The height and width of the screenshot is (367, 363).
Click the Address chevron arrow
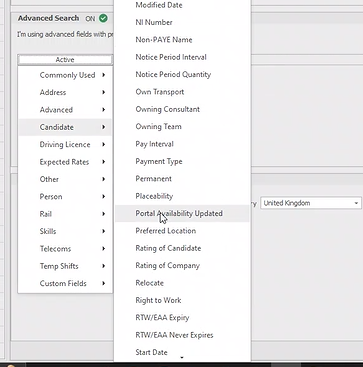coord(104,92)
